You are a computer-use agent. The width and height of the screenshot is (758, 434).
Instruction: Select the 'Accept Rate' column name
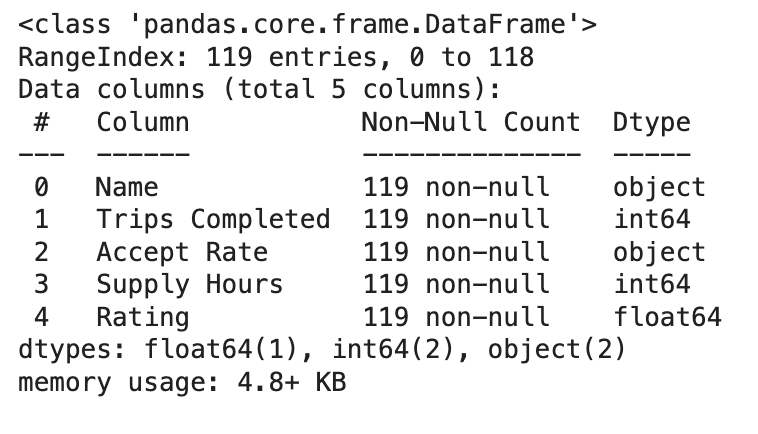(x=182, y=252)
